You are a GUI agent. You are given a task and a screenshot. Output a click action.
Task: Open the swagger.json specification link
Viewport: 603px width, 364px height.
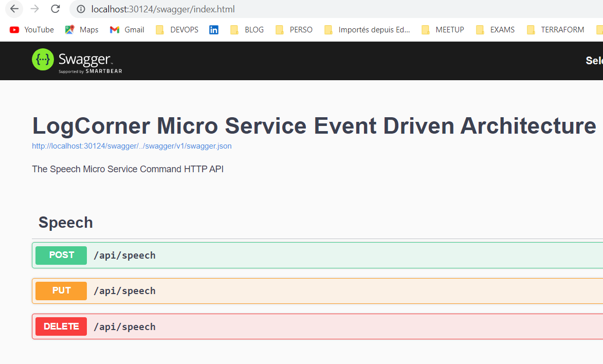131,146
